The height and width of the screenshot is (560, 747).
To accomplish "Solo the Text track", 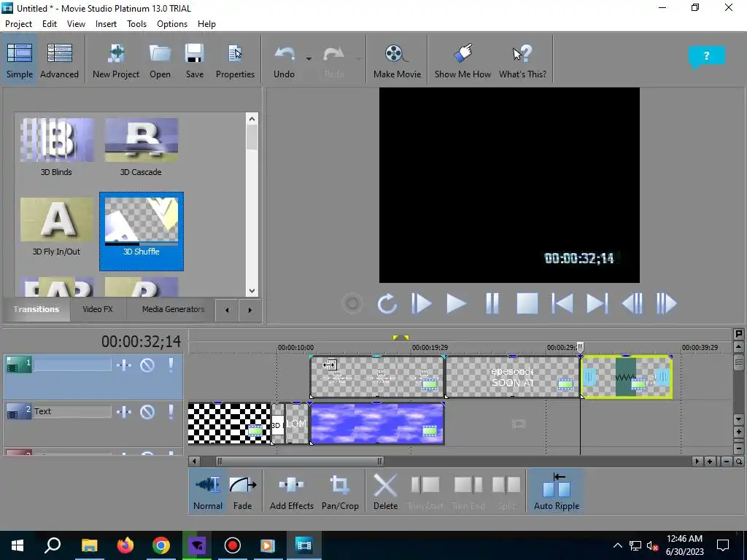I will 171,411.
